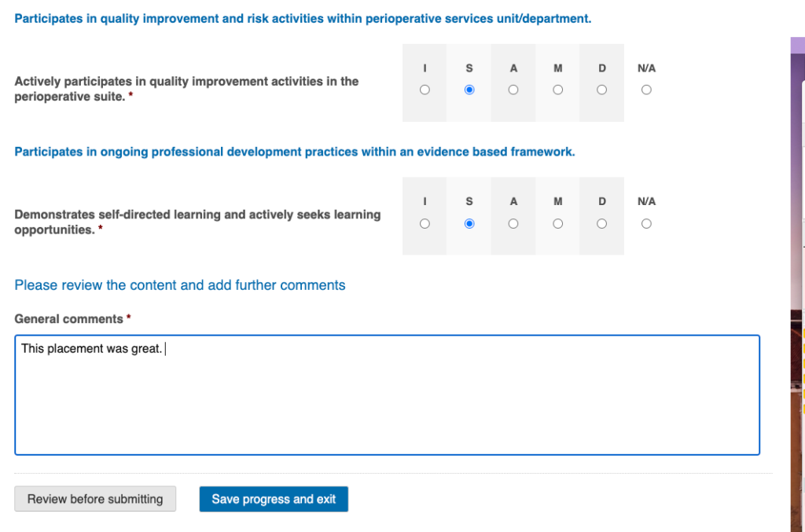Select 'M' for self-directed learning question
The image size is (805, 532).
(557, 224)
